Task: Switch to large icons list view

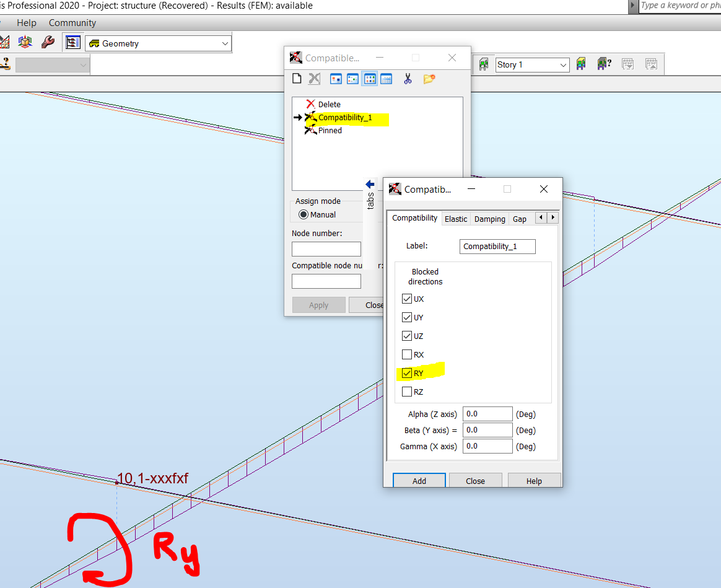Action: click(336, 79)
